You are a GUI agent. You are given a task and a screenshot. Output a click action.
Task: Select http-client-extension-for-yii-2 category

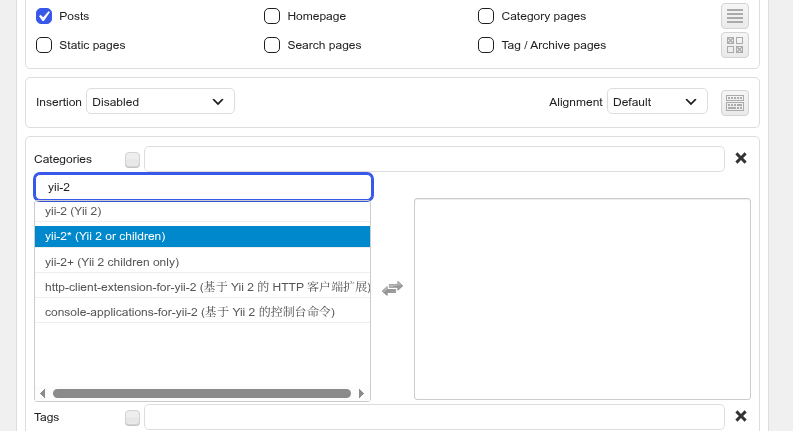pyautogui.click(x=202, y=287)
